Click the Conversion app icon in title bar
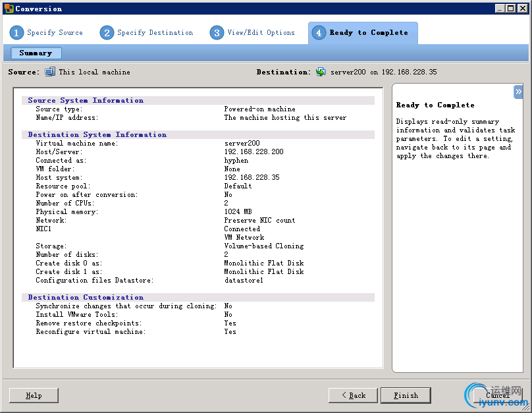The width and height of the screenshot is (532, 413). tap(9, 9)
